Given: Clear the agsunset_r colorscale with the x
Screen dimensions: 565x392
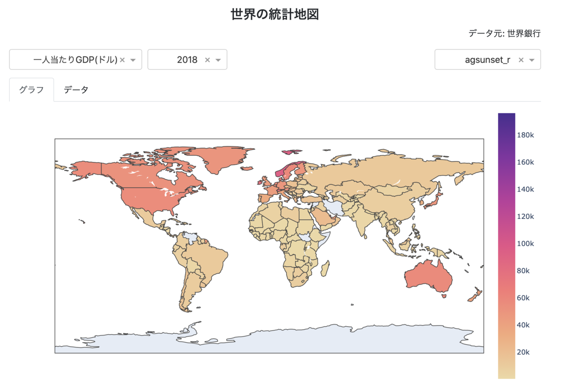Looking at the screenshot, I should pos(521,60).
